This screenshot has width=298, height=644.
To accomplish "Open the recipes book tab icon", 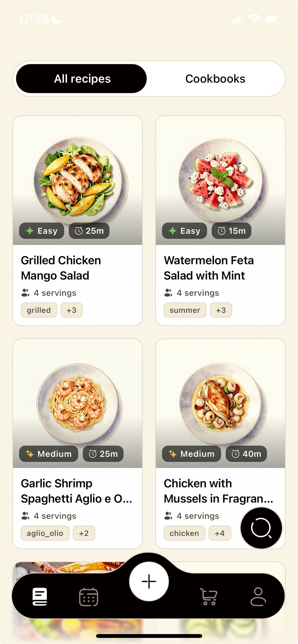I will pos(40,596).
